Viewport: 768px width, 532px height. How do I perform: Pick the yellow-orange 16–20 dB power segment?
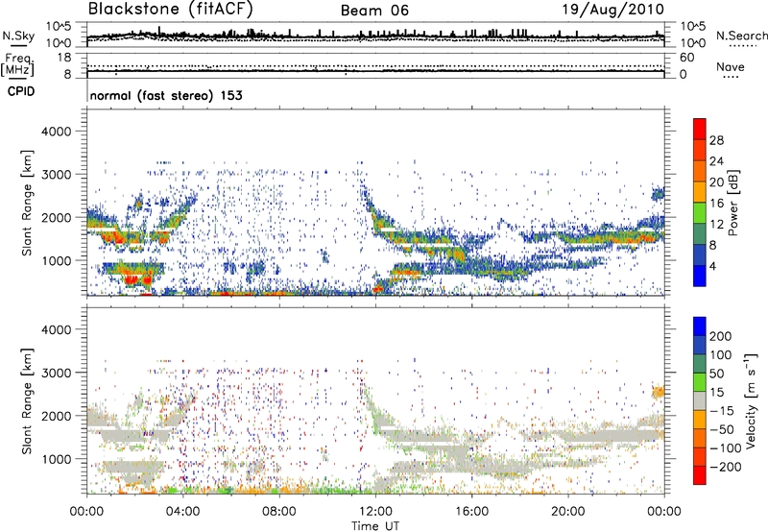click(x=700, y=192)
